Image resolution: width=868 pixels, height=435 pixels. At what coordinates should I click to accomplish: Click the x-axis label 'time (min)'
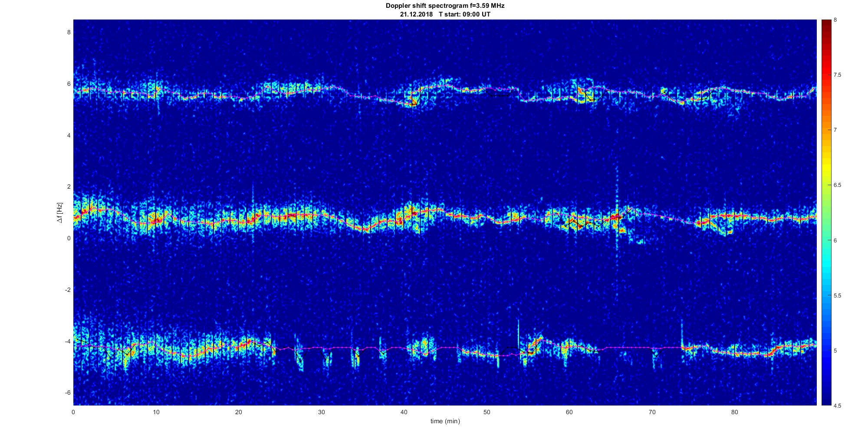tap(445, 421)
